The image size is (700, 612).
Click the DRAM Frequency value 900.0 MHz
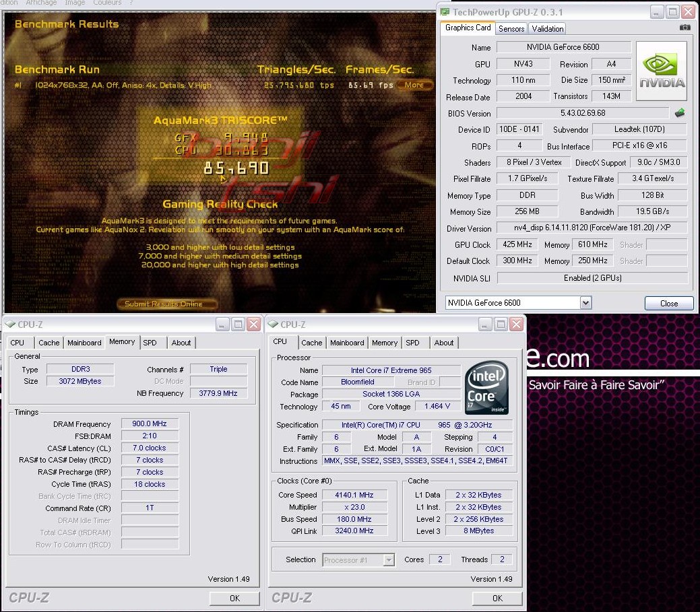pyautogui.click(x=150, y=423)
